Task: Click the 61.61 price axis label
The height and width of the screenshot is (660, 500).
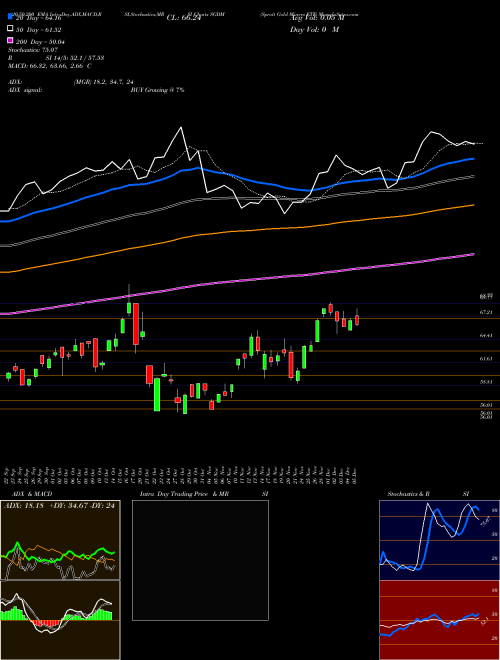Action: [x=486, y=359]
